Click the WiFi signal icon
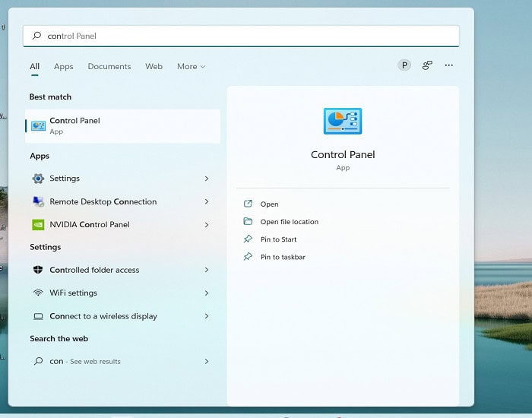The height and width of the screenshot is (418, 532). click(x=38, y=293)
